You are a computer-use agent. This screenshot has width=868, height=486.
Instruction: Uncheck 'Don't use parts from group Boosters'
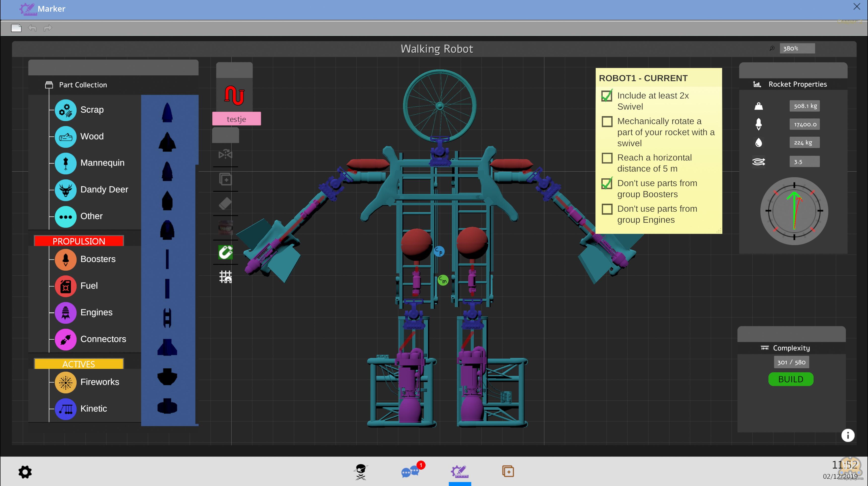tap(607, 184)
